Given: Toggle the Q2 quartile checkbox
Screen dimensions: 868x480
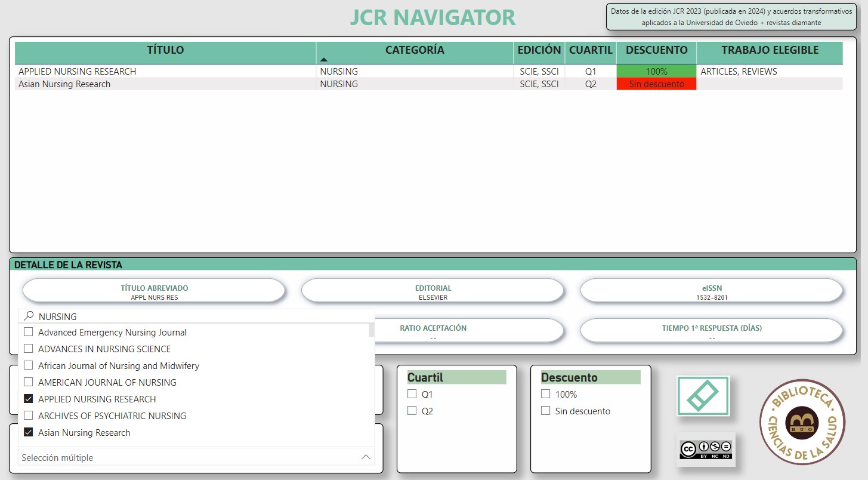Looking at the screenshot, I should 412,411.
